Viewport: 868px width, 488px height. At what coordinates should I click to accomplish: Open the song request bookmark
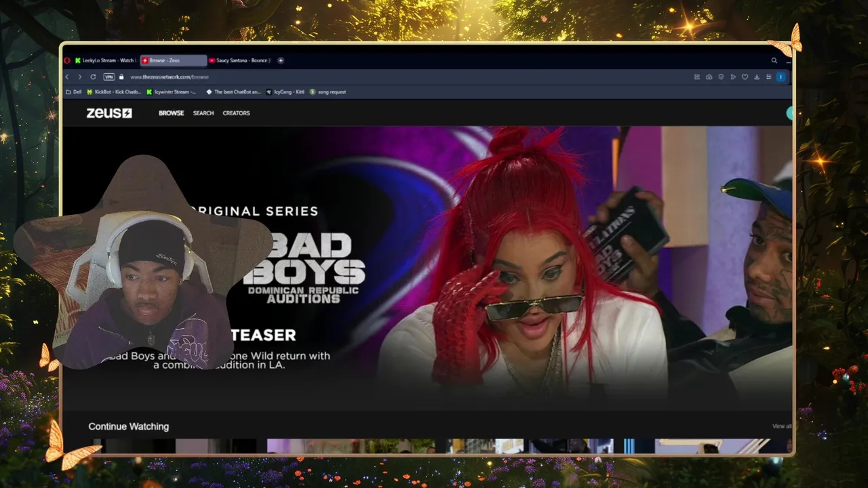coord(328,91)
